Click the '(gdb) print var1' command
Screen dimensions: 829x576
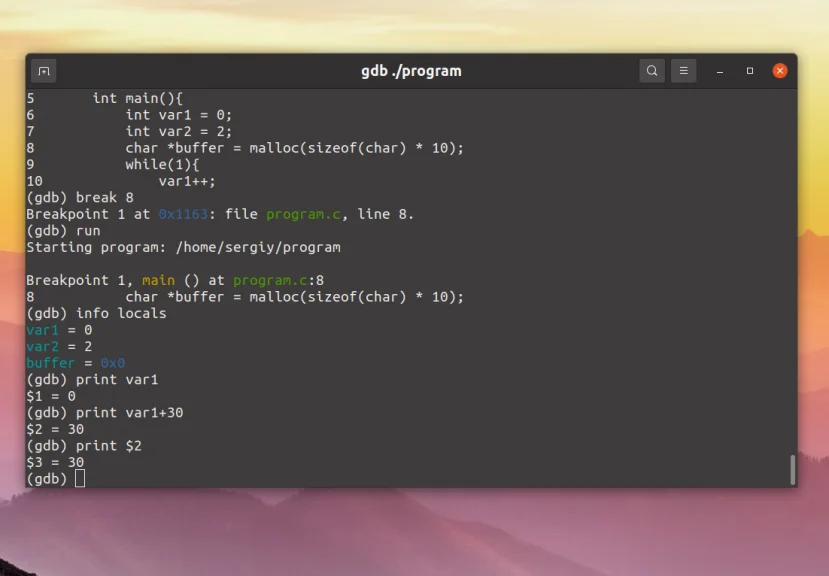pyautogui.click(x=92, y=380)
